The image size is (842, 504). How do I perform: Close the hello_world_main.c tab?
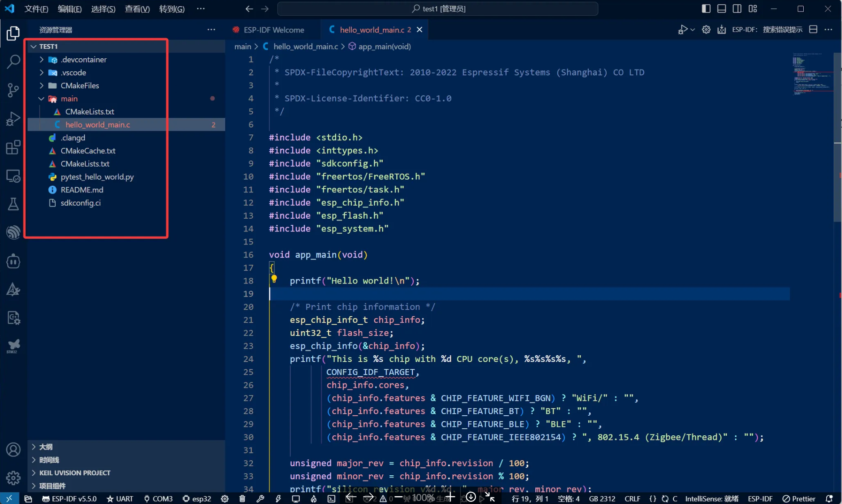pos(419,30)
